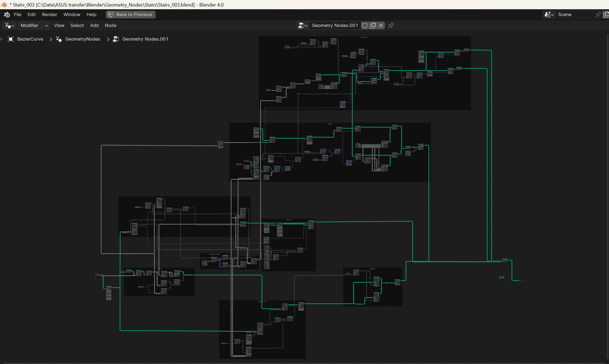Duplicate node tree with the copy icon
This screenshot has width=609, height=364.
[x=373, y=25]
